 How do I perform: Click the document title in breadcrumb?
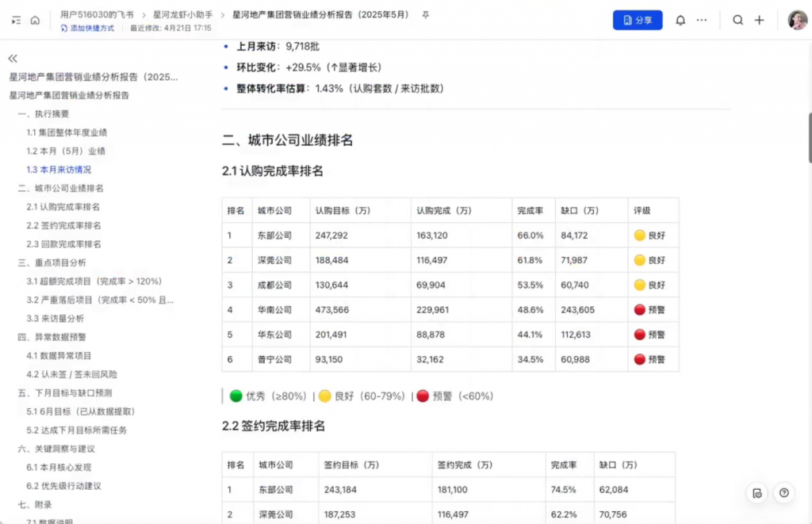pos(320,15)
